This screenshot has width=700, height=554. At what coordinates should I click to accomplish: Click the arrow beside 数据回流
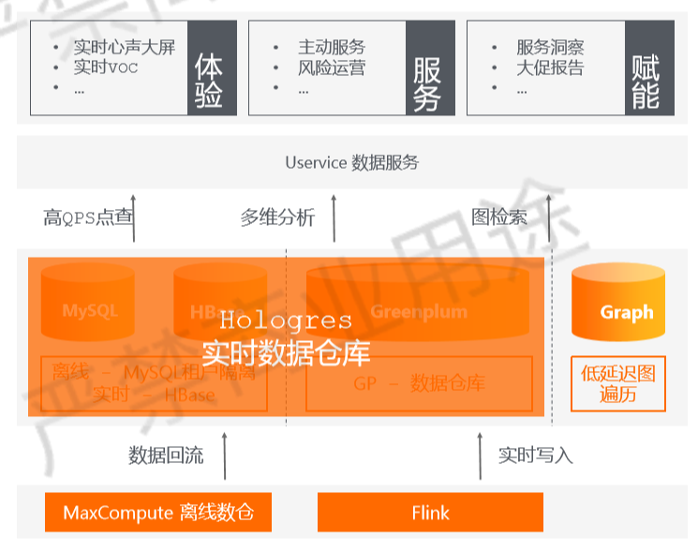pyautogui.click(x=225, y=456)
